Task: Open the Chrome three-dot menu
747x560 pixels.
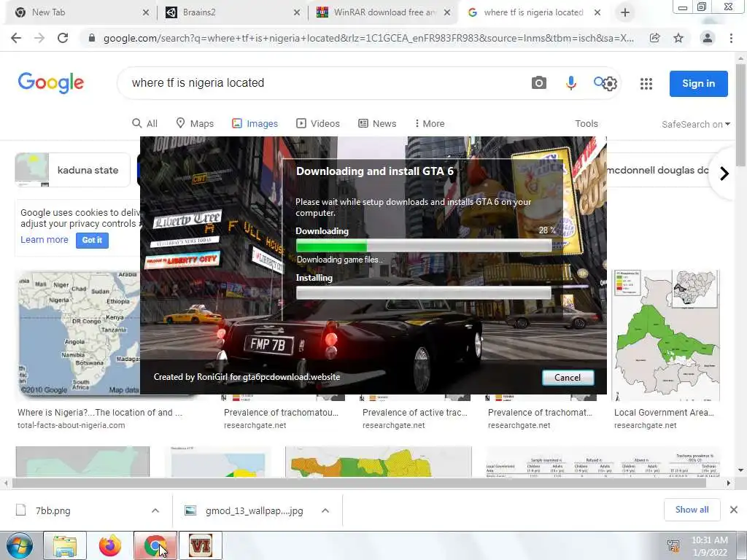Action: click(x=731, y=38)
